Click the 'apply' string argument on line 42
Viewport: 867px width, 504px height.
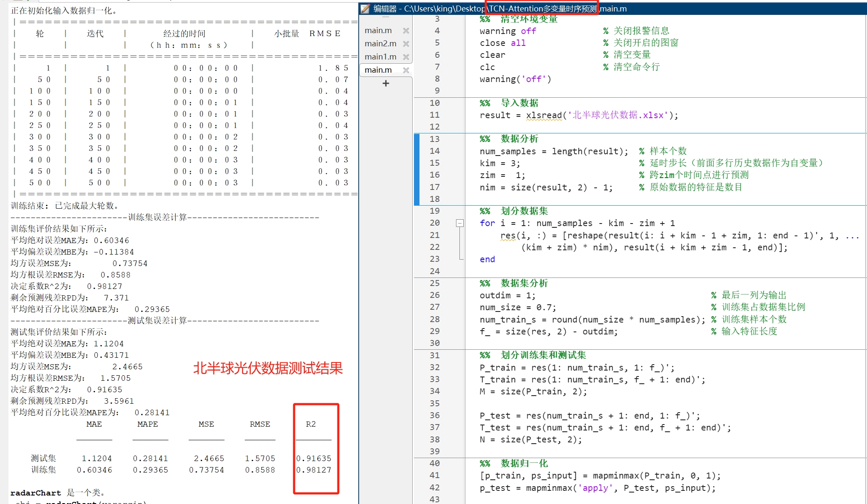coord(596,487)
